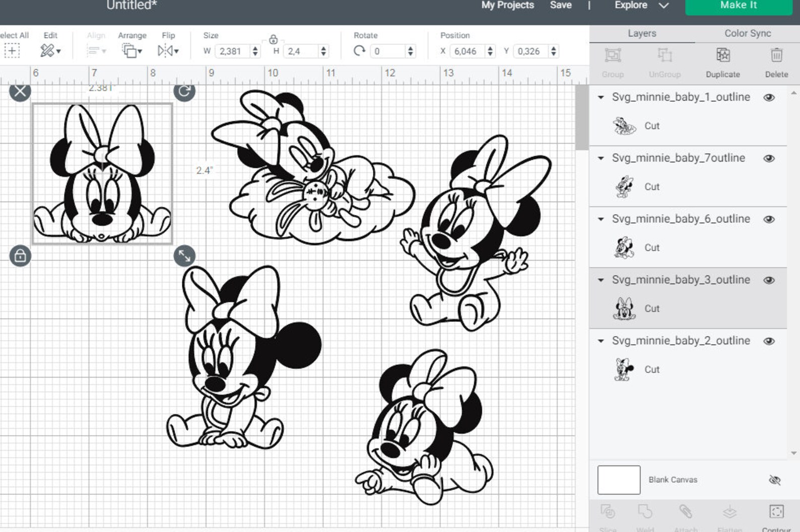Screen dimensions: 800x532
Task: Click the delete X handle on selected image
Action: (20, 91)
